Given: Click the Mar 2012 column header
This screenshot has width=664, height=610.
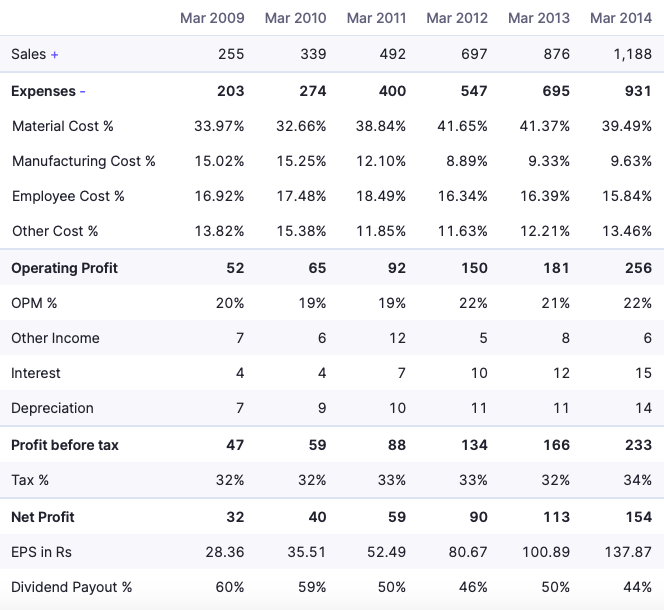Looking at the screenshot, I should [x=457, y=18].
